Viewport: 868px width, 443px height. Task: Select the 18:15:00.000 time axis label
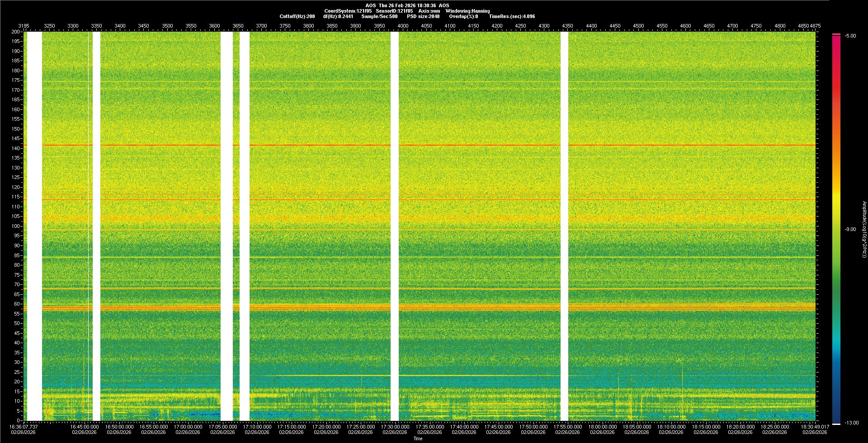(706, 427)
